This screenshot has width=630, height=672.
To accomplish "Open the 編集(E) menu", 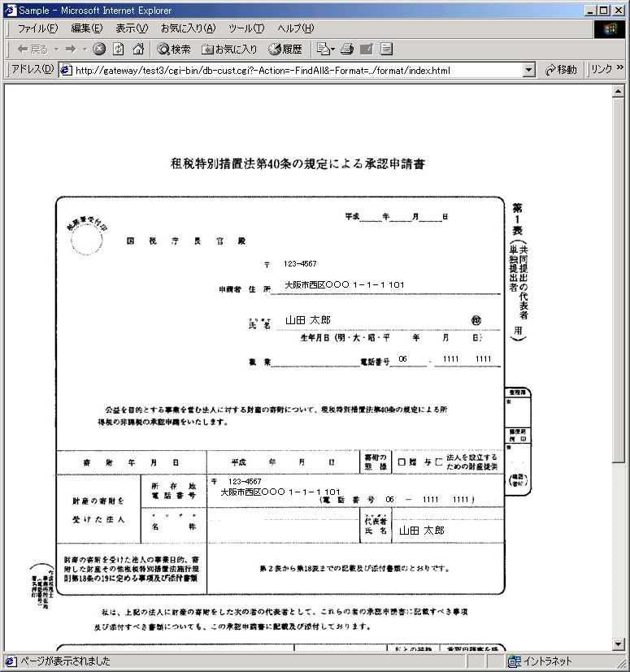I will (x=87, y=28).
